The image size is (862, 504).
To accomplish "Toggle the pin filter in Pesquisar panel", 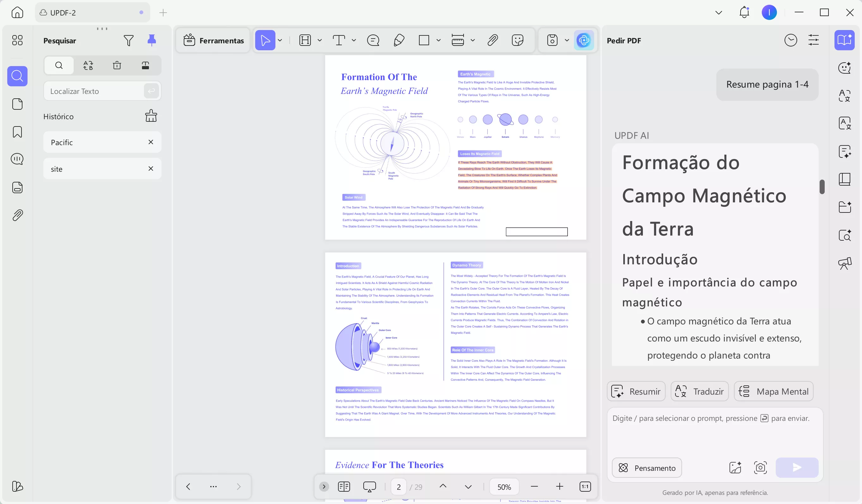I will (152, 40).
